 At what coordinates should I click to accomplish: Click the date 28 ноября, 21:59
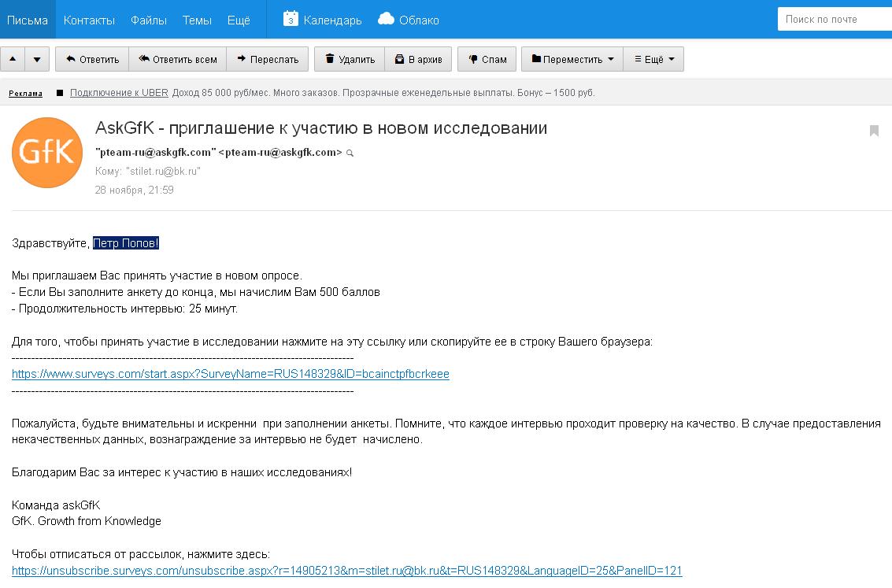pyautogui.click(x=135, y=190)
